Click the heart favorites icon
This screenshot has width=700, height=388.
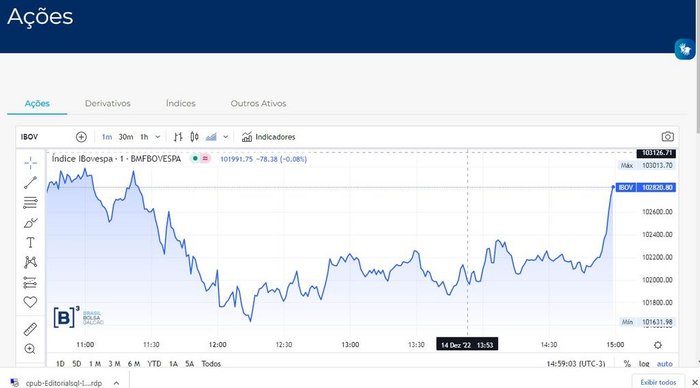click(x=30, y=302)
